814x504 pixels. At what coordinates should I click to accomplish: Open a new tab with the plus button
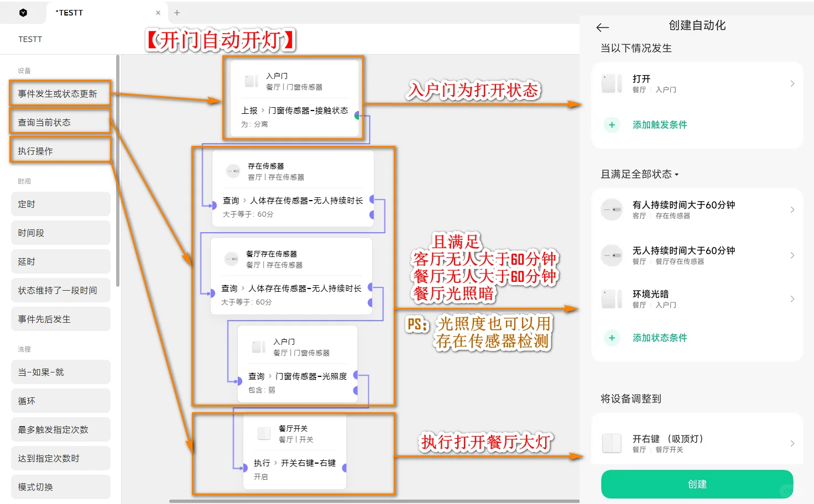176,12
